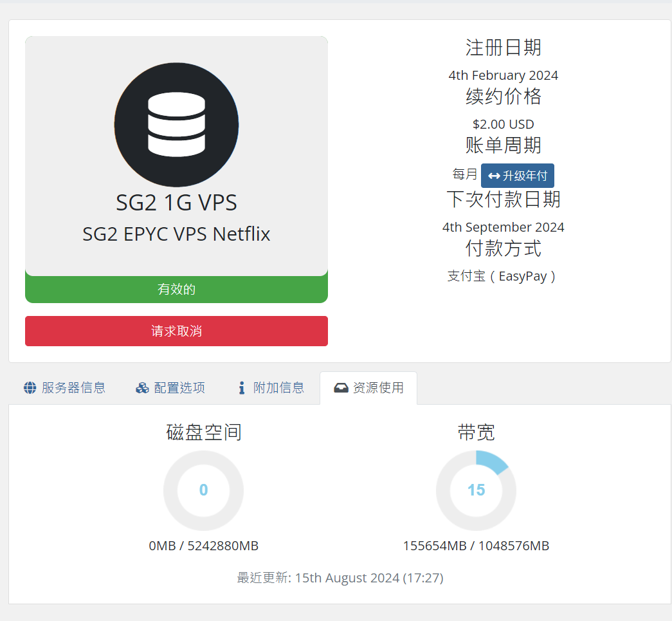Click the 磁盘空间 usage ring showing 0
Image resolution: width=672 pixels, height=621 pixels.
204,490
